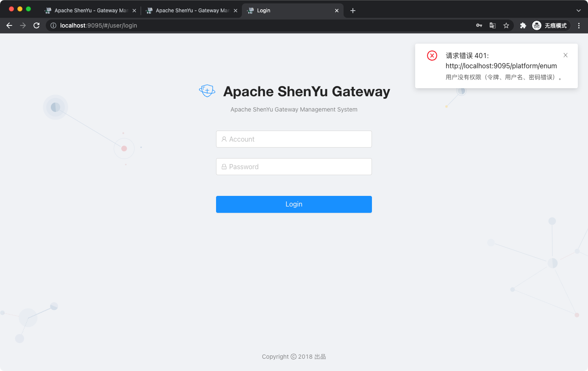Screen dimensions: 588x371
Task: Click the Apache ShenYu logo icon
Action: click(x=207, y=90)
